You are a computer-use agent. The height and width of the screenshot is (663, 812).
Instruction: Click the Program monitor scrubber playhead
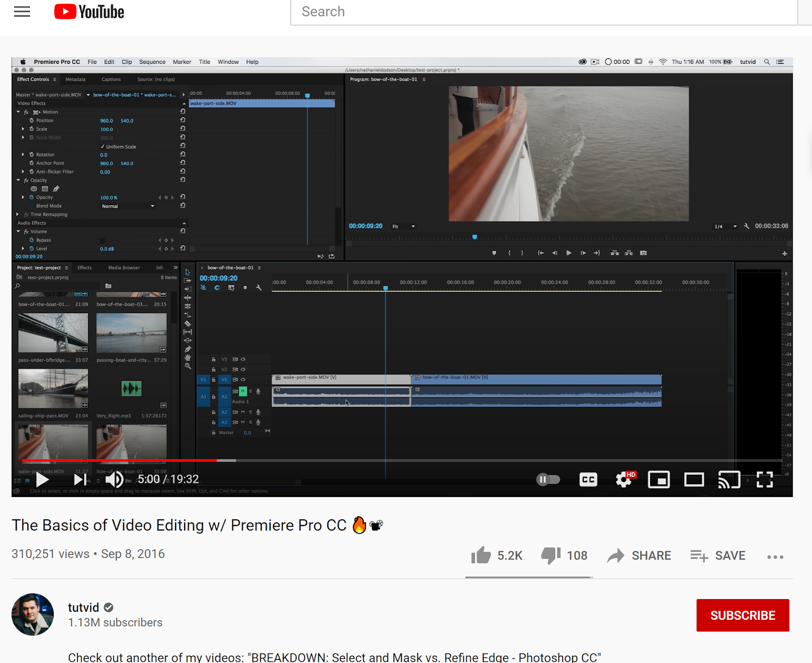point(475,237)
